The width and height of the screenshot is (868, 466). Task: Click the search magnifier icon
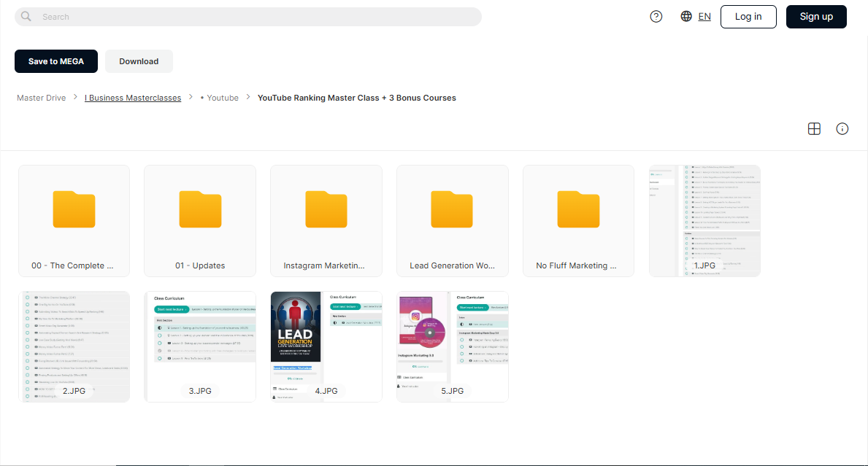[26, 17]
